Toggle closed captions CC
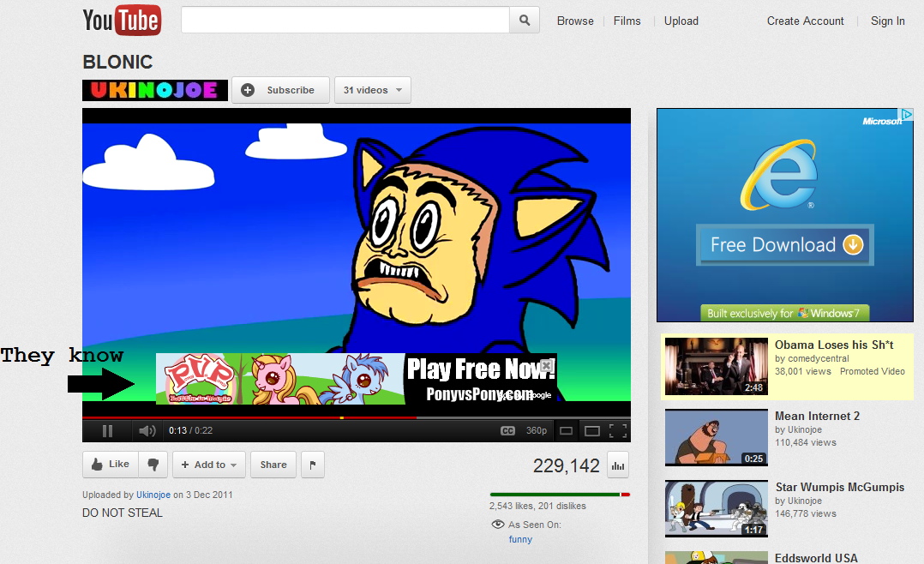This screenshot has height=564, width=924. tap(507, 431)
